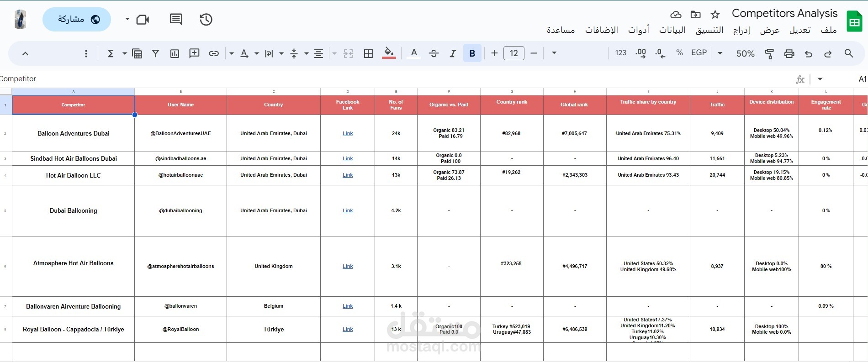868x362 pixels.
Task: Check the cloud save status icon
Action: tap(676, 15)
